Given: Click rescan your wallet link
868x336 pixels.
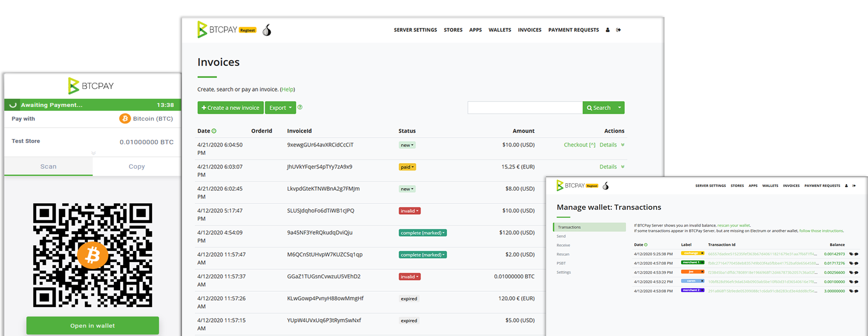Looking at the screenshot, I should point(734,225).
